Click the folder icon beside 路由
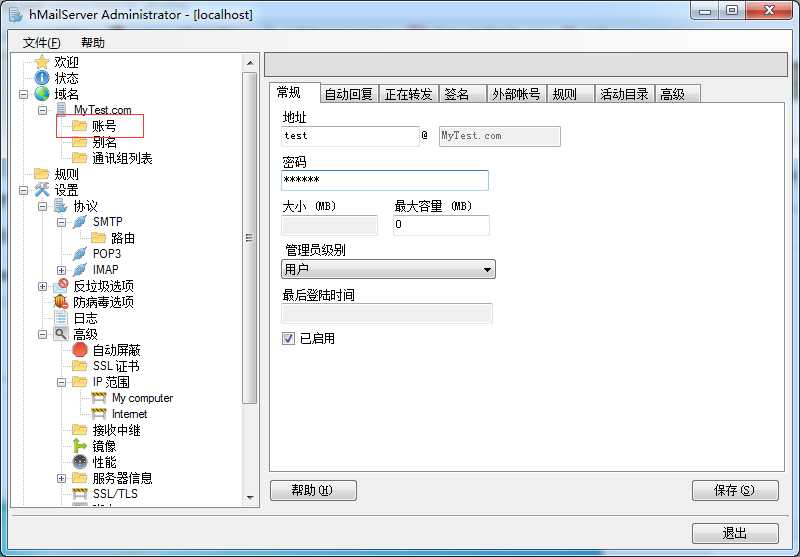 click(x=98, y=238)
